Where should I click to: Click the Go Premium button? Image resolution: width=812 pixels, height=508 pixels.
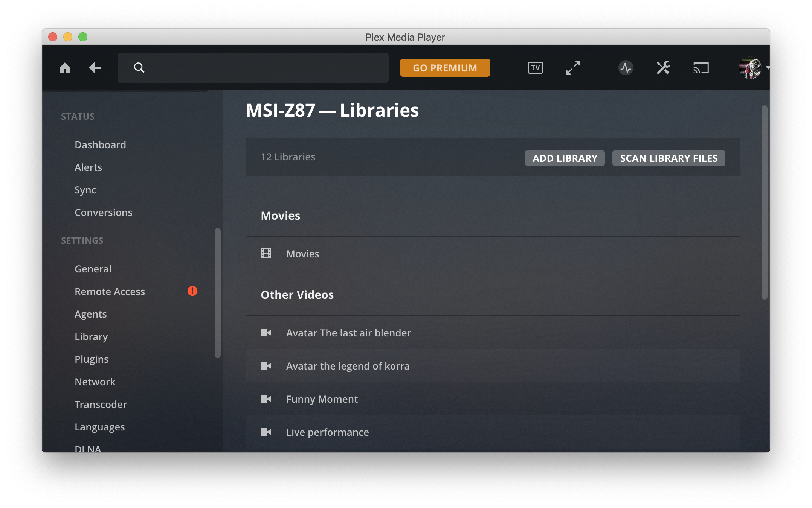coord(445,68)
